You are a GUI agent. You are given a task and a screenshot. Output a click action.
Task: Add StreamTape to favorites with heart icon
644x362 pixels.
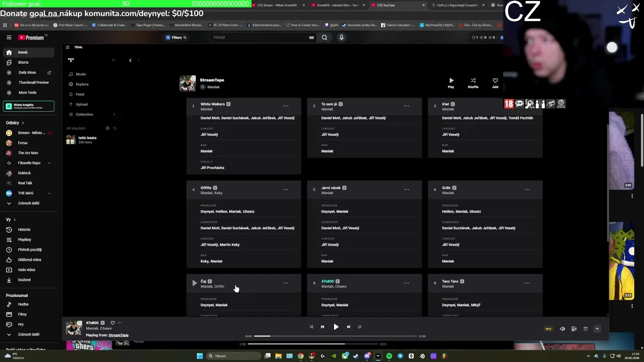click(x=495, y=82)
